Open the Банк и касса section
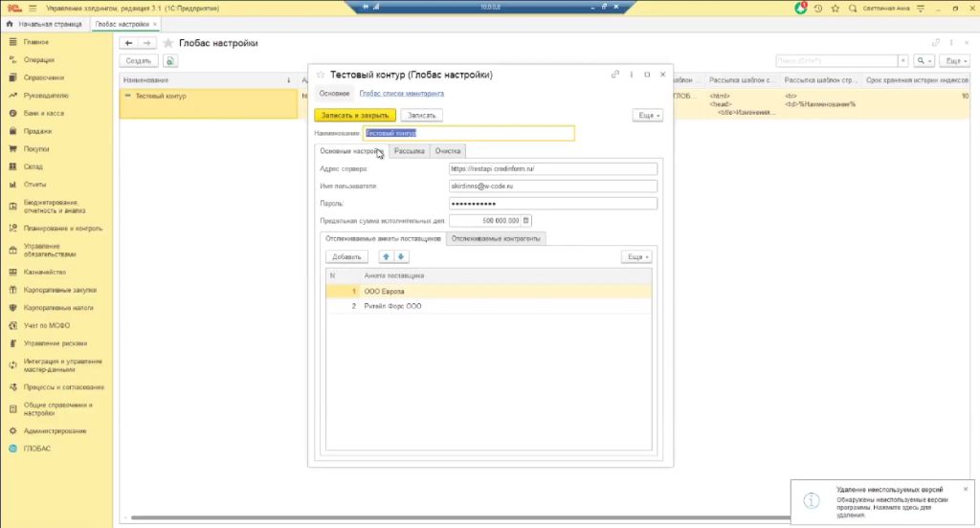Viewport: 980px width, 528px height. click(43, 113)
